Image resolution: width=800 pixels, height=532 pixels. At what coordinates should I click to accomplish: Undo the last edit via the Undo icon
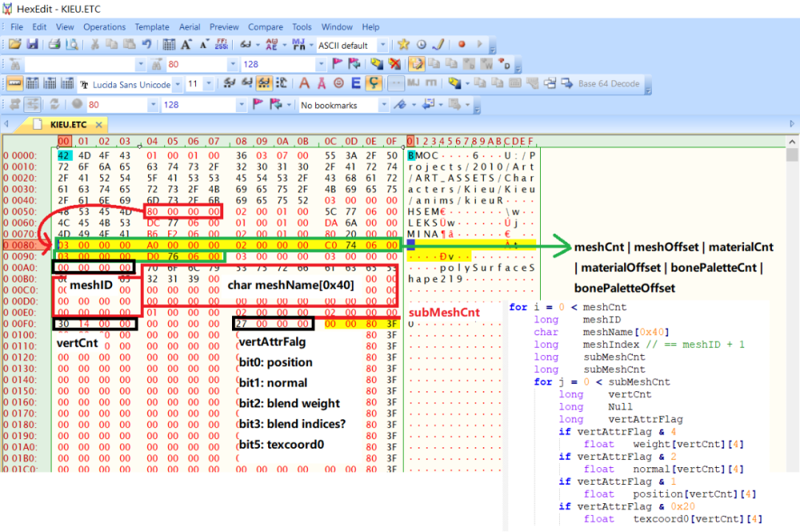(x=146, y=45)
